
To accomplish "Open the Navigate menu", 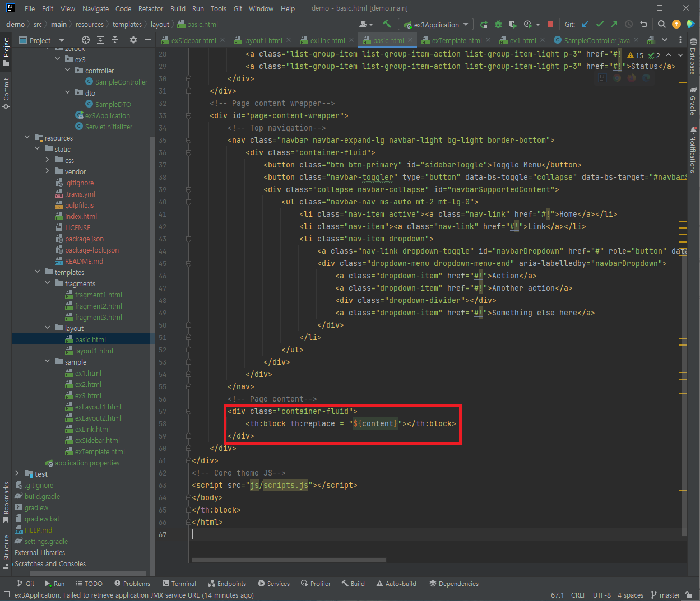I will pyautogui.click(x=95, y=8).
